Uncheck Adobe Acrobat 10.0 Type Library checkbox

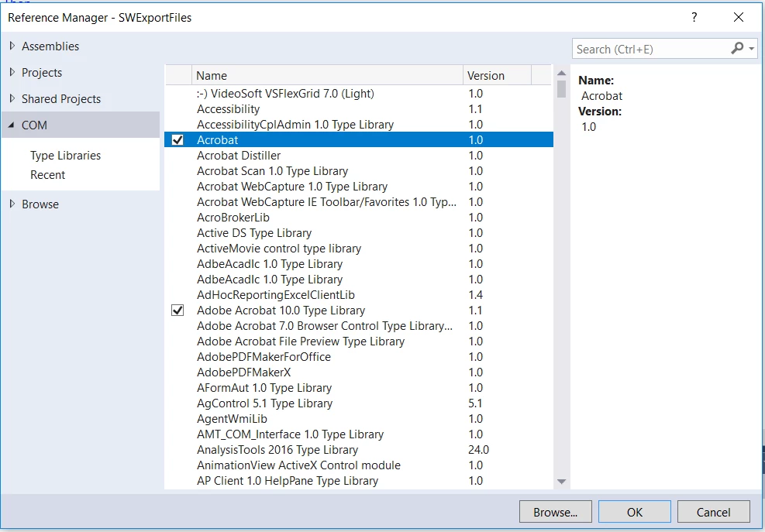177,310
